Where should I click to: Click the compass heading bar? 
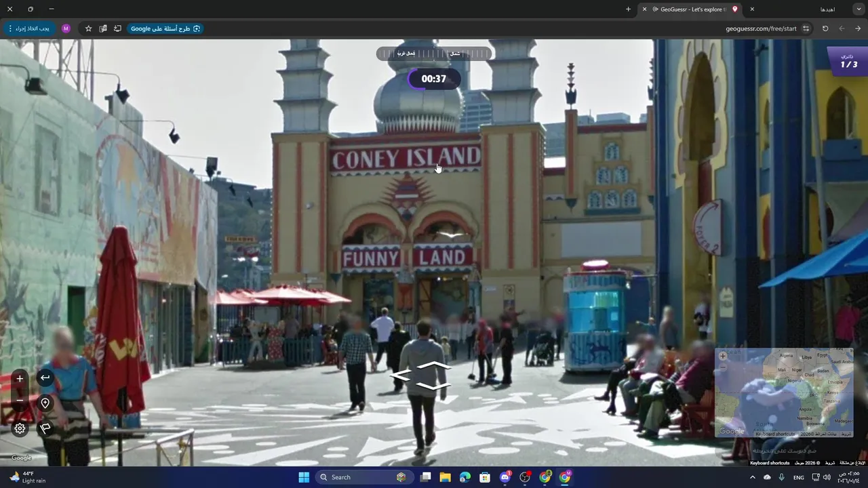tap(433, 54)
